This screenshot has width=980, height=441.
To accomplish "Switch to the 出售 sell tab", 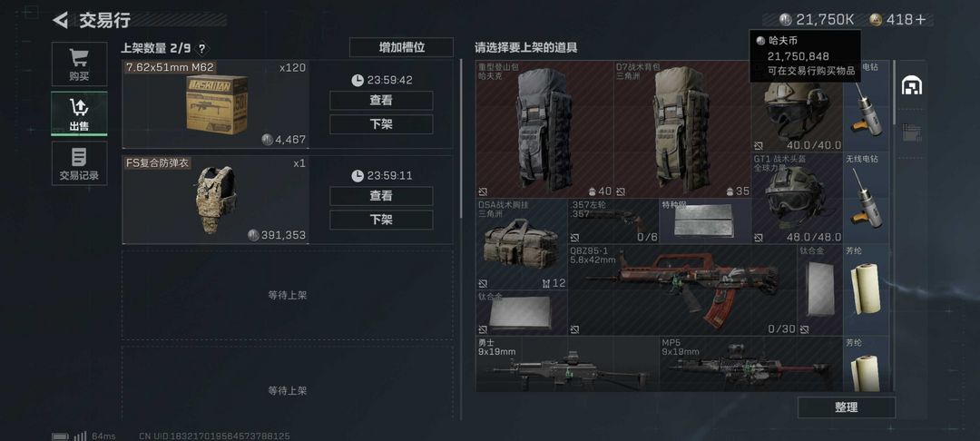I will (79, 113).
